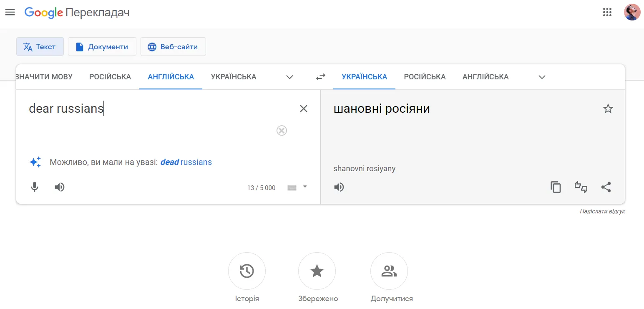Select the microphone voice input icon

click(x=35, y=187)
